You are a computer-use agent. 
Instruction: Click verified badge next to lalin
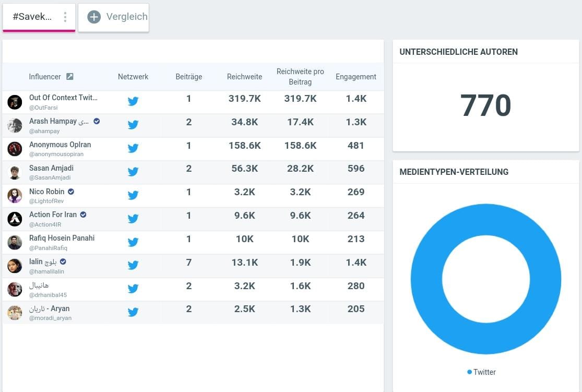[x=63, y=262]
